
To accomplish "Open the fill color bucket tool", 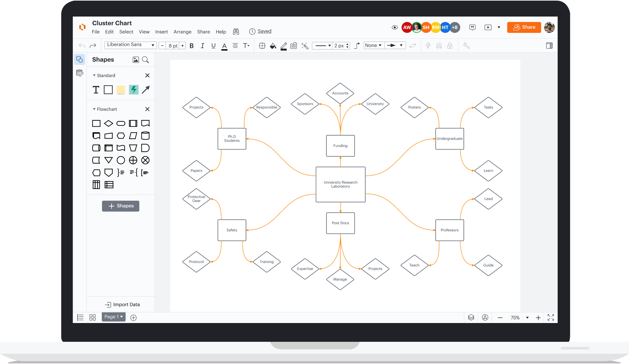I will point(273,46).
